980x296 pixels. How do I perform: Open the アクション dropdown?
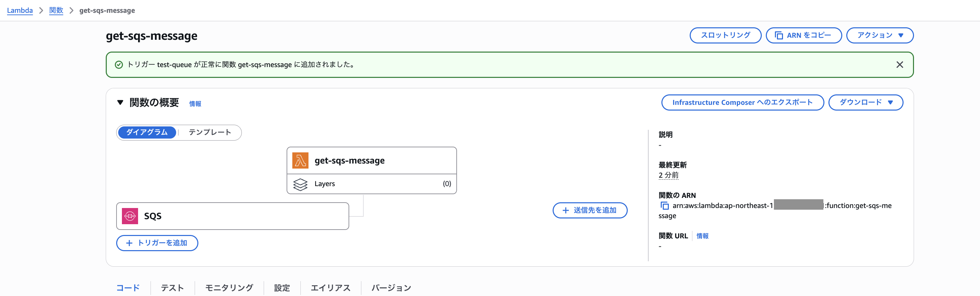(879, 35)
